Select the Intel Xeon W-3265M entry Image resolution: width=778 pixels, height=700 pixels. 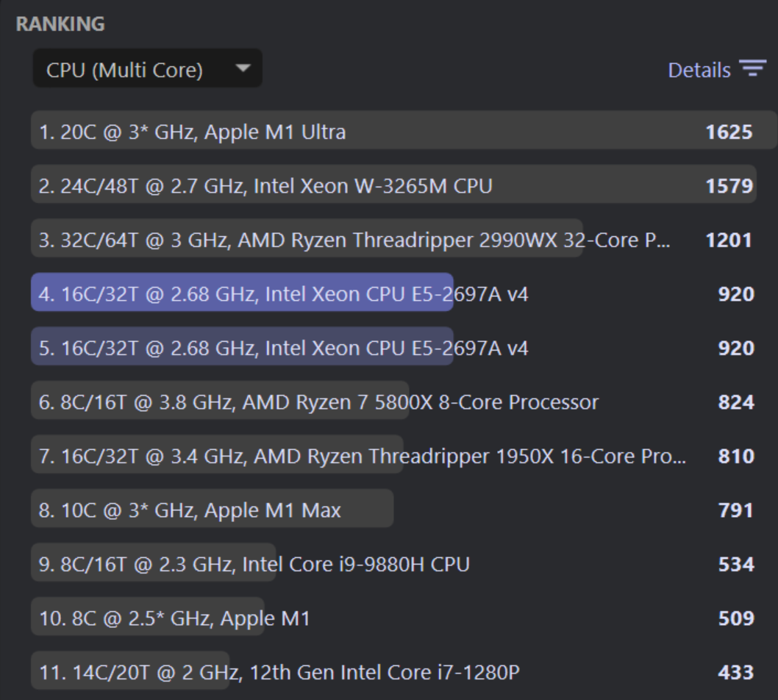click(x=394, y=184)
